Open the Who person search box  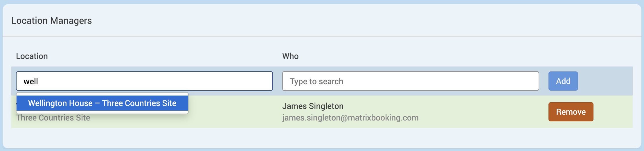click(410, 81)
